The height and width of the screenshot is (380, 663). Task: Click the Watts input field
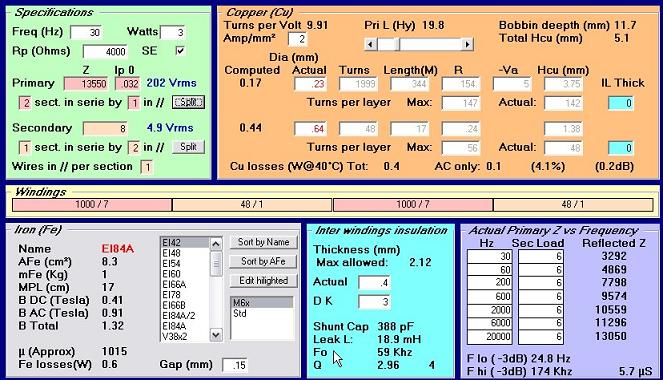[173, 32]
